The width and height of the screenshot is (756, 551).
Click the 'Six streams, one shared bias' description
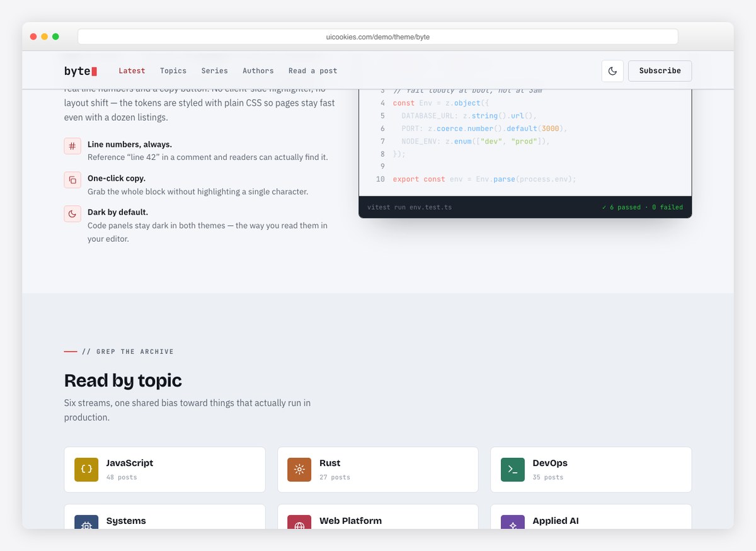[x=187, y=410]
